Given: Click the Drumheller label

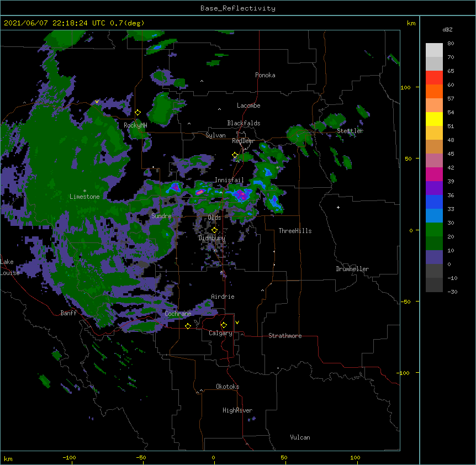Looking at the screenshot, I should [352, 269].
